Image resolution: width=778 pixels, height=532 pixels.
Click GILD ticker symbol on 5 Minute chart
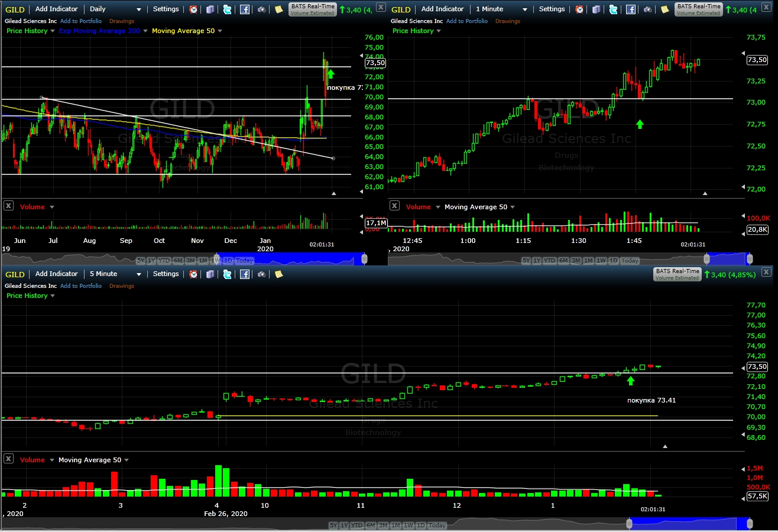point(15,274)
